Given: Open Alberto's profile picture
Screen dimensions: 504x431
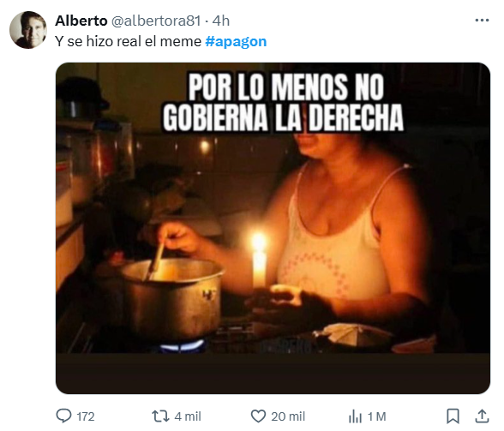Looking at the screenshot, I should [x=28, y=30].
